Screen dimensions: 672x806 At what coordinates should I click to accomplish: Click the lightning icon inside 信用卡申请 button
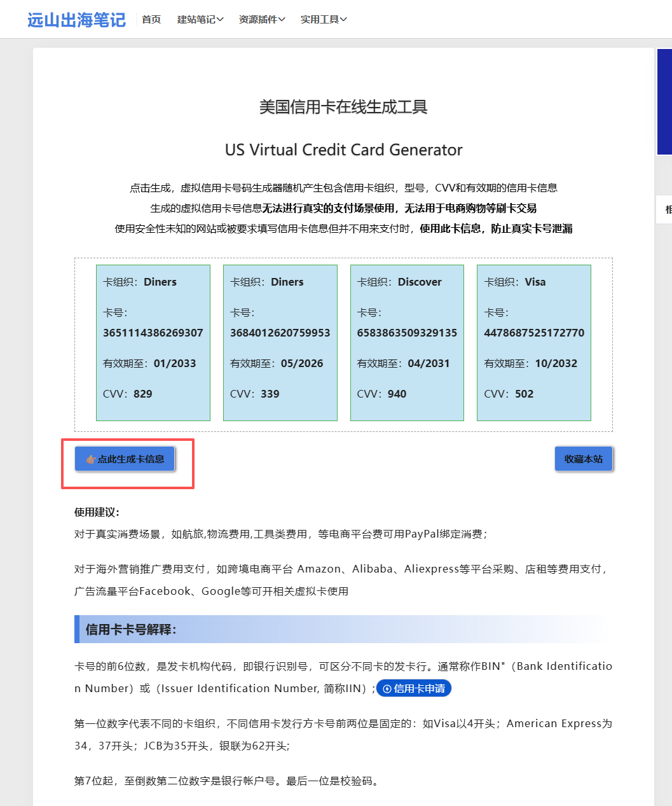[x=387, y=688]
